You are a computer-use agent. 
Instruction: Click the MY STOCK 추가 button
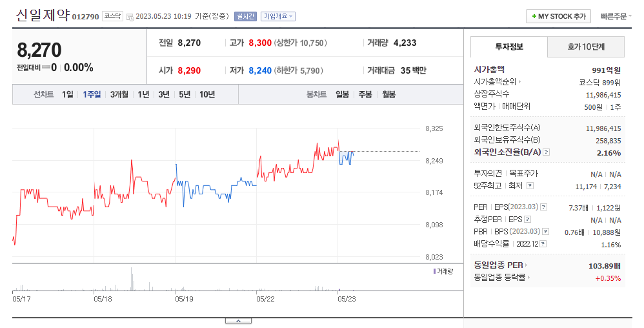[x=558, y=16]
